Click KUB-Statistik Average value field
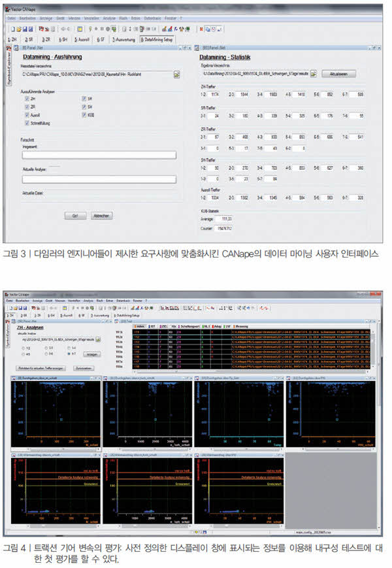 [x=224, y=219]
